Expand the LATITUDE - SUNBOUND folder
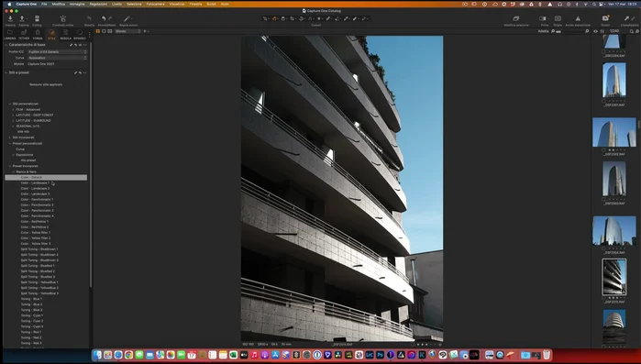Image resolution: width=641 pixels, height=364 pixels. point(14,120)
